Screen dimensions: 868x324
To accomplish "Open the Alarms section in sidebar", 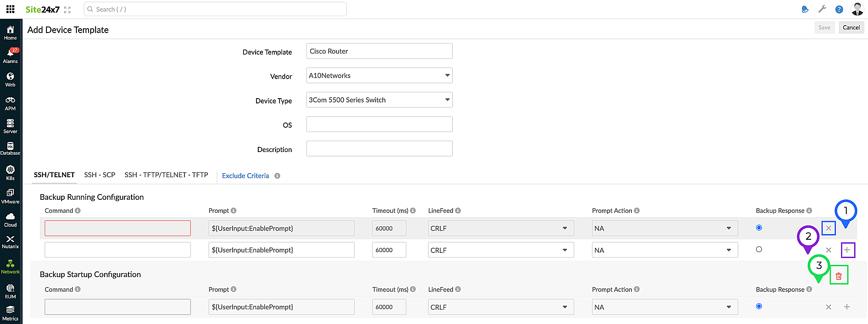I will (10, 56).
